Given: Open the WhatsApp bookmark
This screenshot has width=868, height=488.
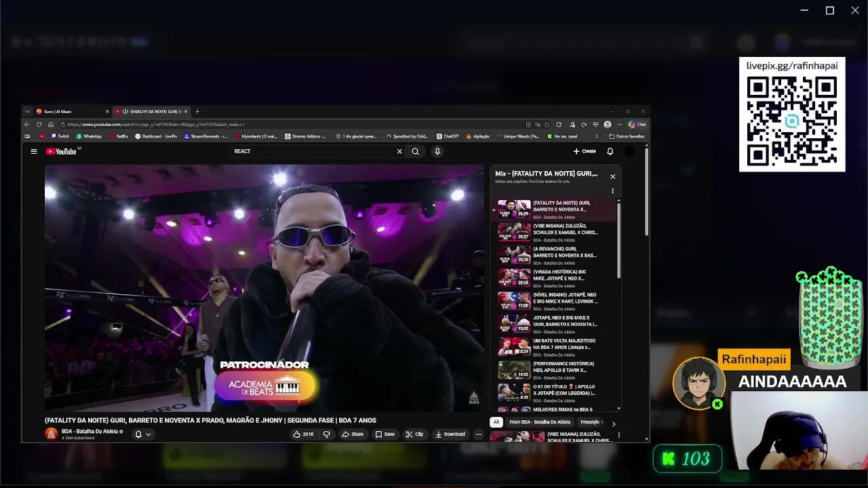Looking at the screenshot, I should click(89, 136).
